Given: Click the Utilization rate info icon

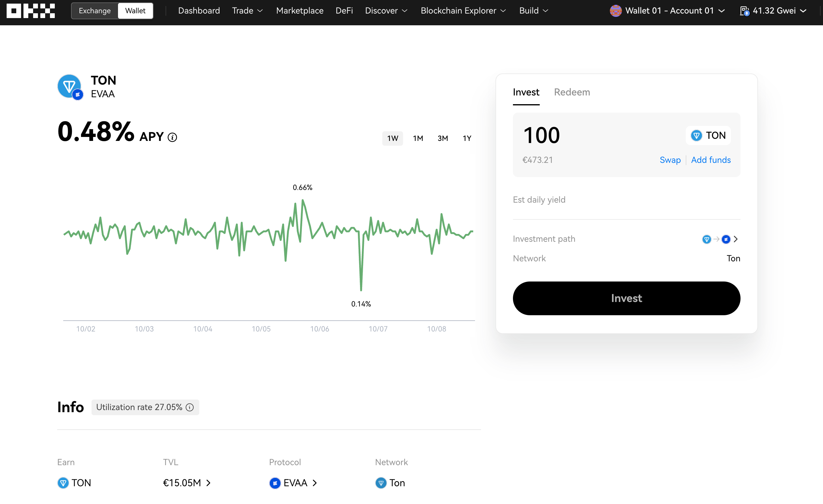Looking at the screenshot, I should (x=190, y=407).
